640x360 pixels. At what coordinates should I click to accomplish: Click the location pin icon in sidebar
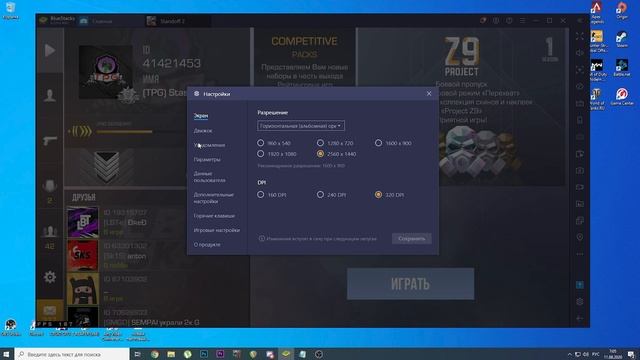pos(580,237)
